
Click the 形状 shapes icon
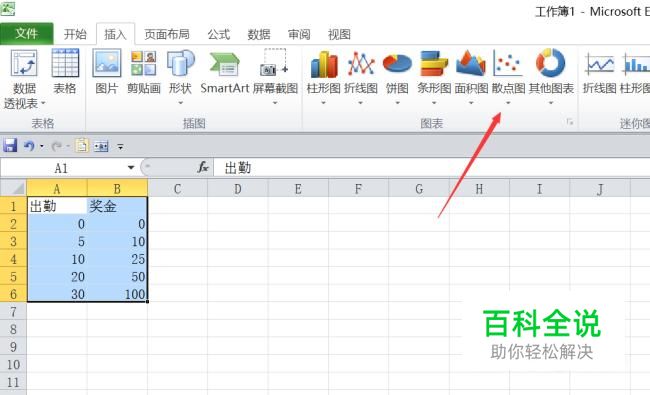(180, 63)
